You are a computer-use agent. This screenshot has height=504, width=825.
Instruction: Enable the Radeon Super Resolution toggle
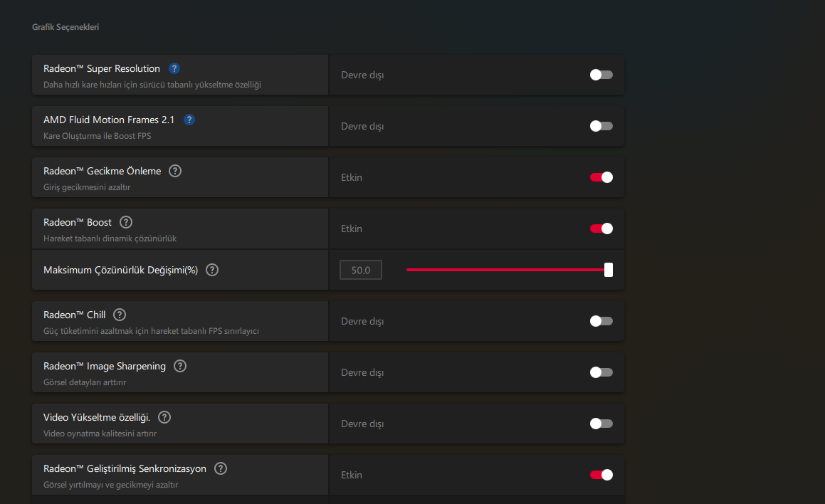(601, 75)
